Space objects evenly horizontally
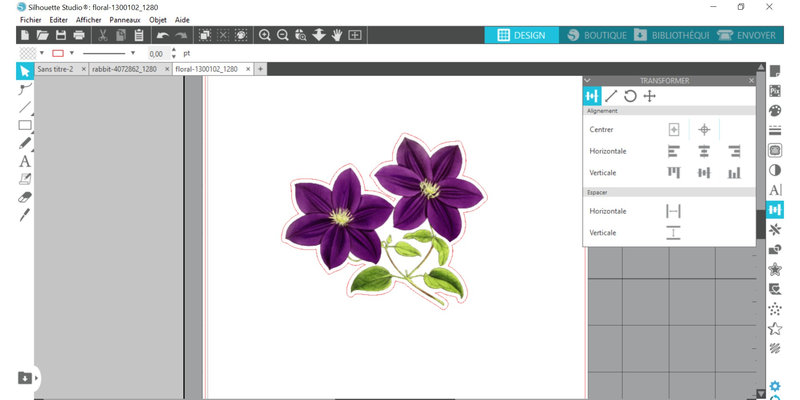This screenshot has height=400, width=800. pyautogui.click(x=674, y=211)
